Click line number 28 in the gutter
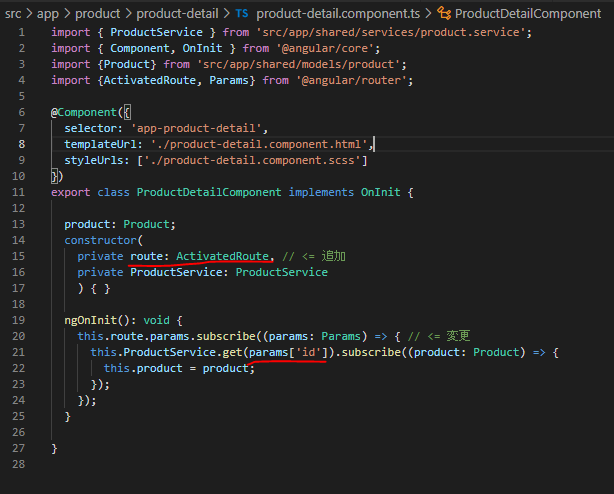614x494 pixels. [x=18, y=464]
